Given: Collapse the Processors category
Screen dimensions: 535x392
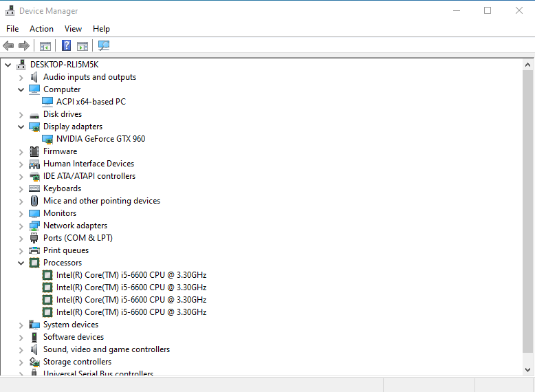Looking at the screenshot, I should (21, 263).
